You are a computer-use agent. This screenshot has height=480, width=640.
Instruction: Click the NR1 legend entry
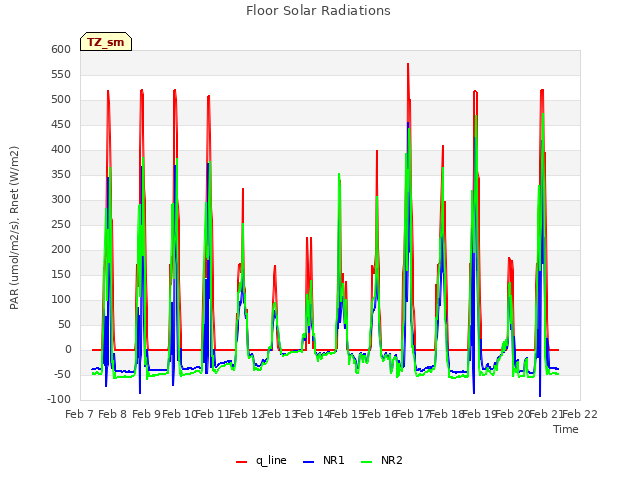tap(324, 460)
